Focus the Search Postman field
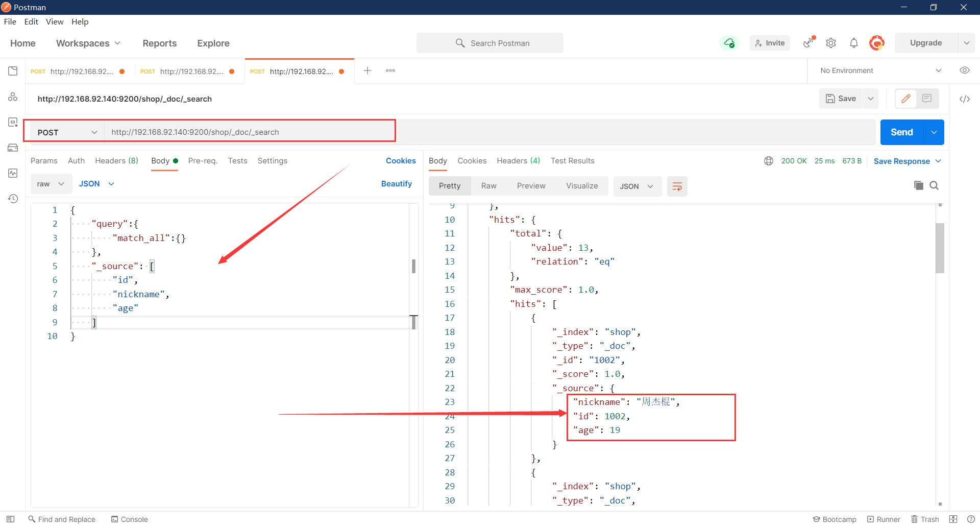 pyautogui.click(x=490, y=43)
